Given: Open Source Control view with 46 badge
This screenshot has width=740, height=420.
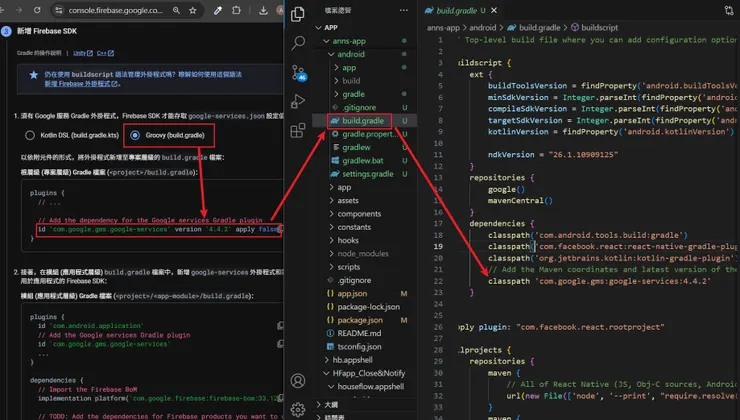Looking at the screenshot, I should pyautogui.click(x=298, y=72).
